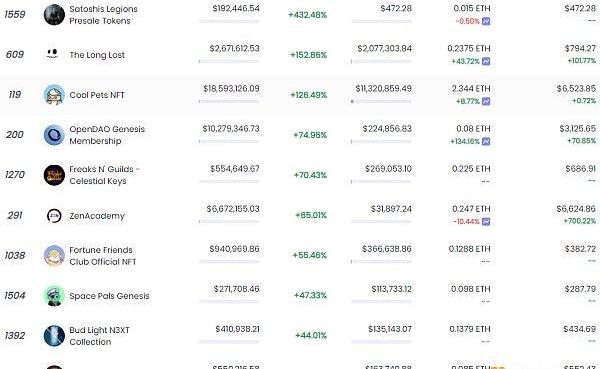
Task: Open the Cool Pets NFT collection name
Action: tap(97, 95)
